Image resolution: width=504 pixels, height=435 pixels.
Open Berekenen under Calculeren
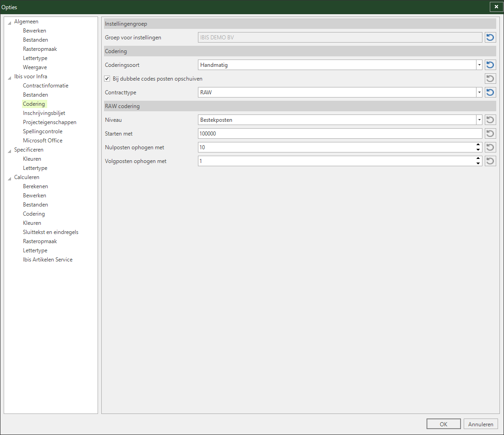[x=35, y=186]
